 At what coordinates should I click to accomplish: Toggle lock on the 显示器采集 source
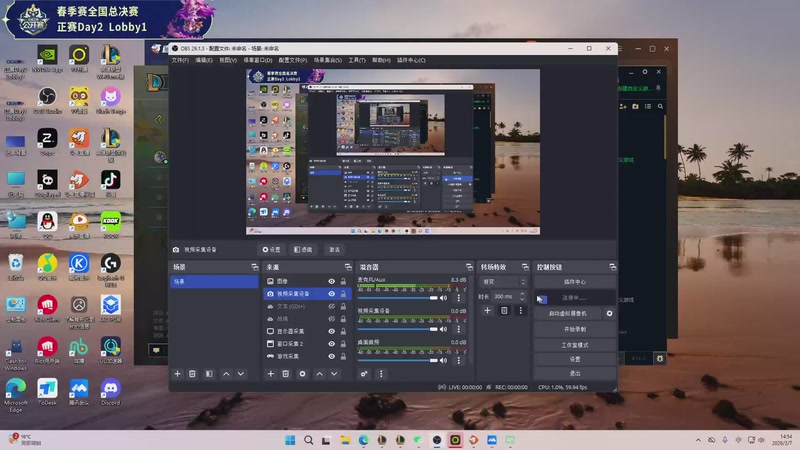343,331
